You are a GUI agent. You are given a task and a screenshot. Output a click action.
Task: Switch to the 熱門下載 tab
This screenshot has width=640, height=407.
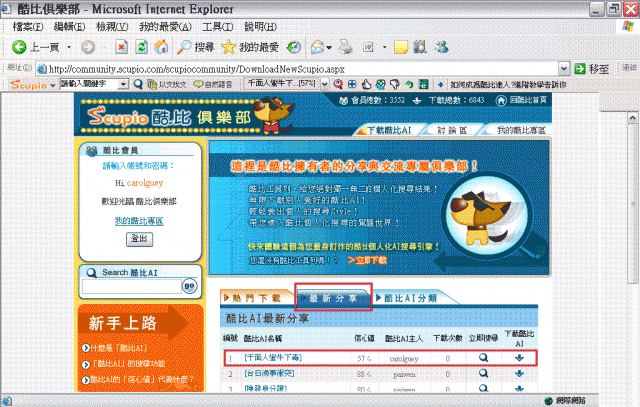[257, 298]
